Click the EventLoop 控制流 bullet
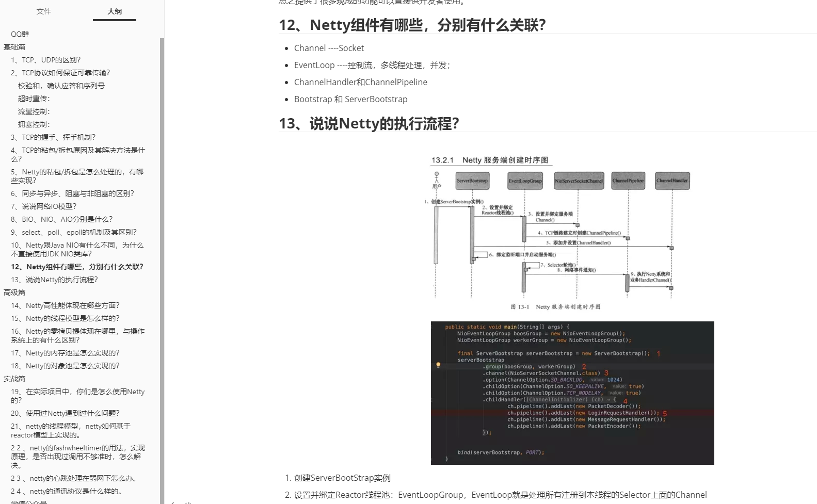Image resolution: width=817 pixels, height=504 pixels. [x=372, y=65]
